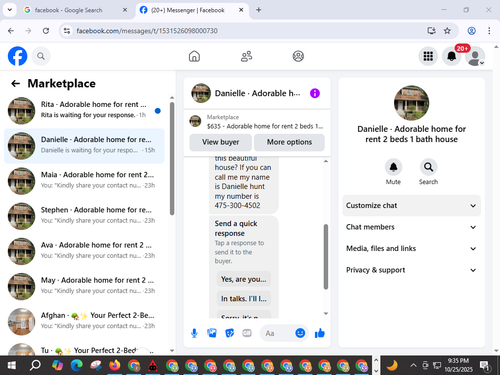Attach a photo file icon
Screen dimensions: 500x375
(x=212, y=333)
